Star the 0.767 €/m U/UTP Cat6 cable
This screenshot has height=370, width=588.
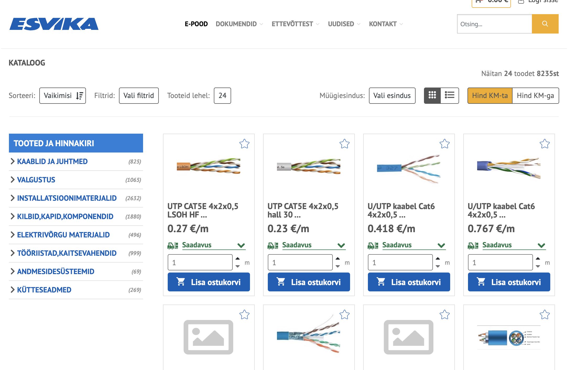pyautogui.click(x=545, y=144)
